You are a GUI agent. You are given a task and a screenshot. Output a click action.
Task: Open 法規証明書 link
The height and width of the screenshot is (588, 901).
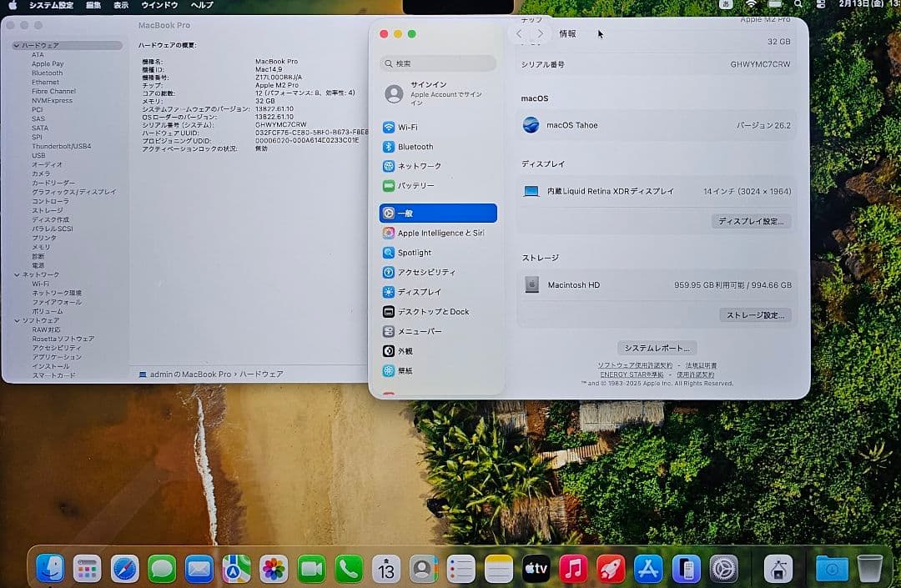click(x=701, y=365)
